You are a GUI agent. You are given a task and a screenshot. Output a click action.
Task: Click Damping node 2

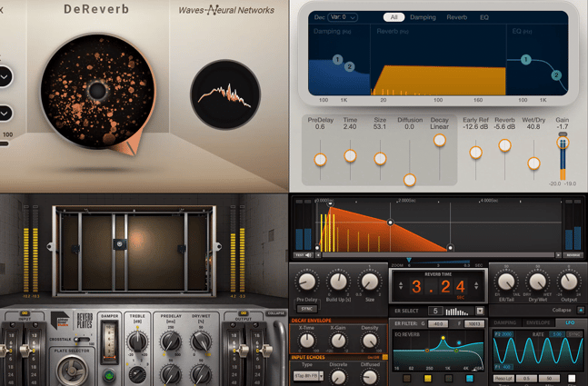350,66
